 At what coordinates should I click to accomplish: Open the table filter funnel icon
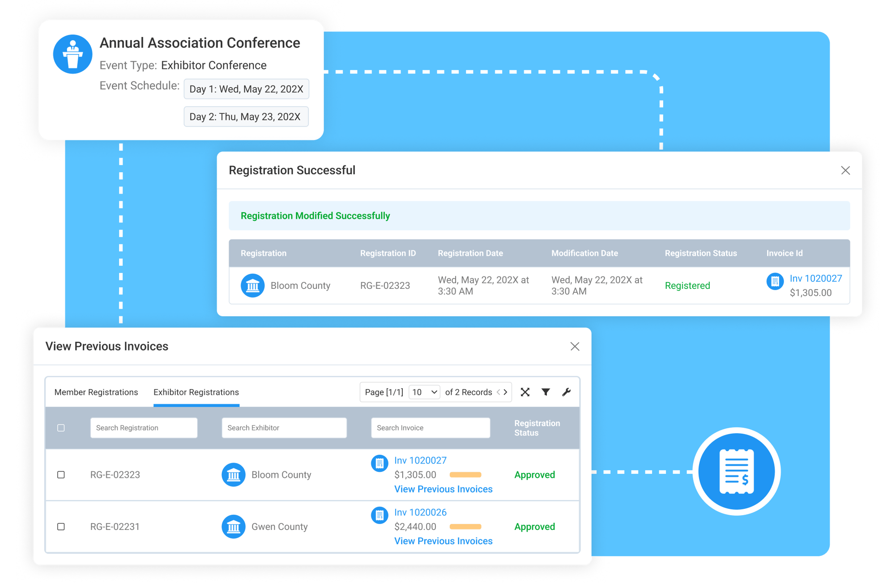coord(546,392)
